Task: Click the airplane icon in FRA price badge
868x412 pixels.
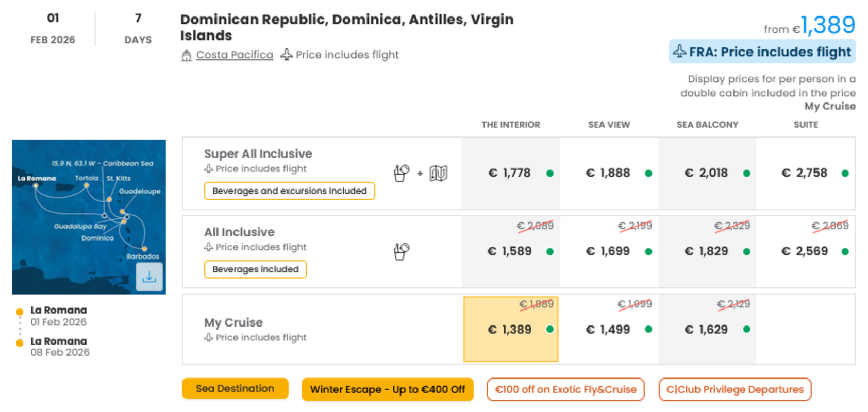Action: point(679,51)
